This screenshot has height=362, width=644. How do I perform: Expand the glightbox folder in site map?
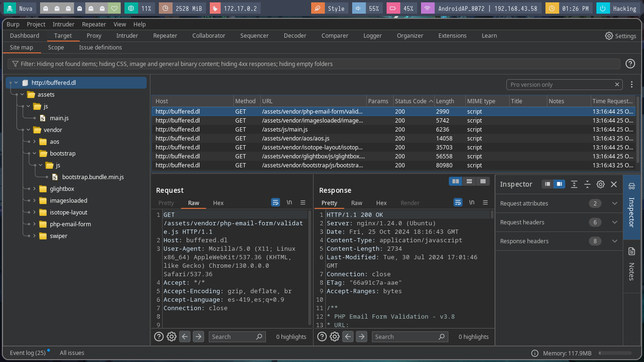coord(34,189)
